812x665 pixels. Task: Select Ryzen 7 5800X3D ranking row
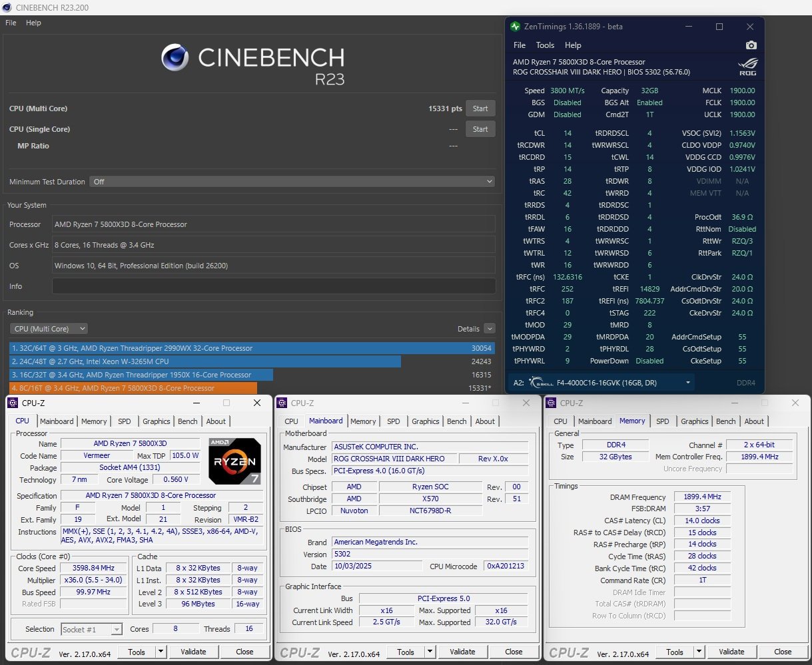252,388
